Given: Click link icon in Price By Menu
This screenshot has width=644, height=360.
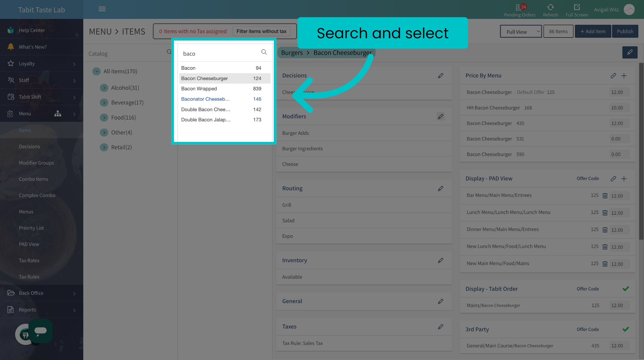Looking at the screenshot, I should point(613,76).
